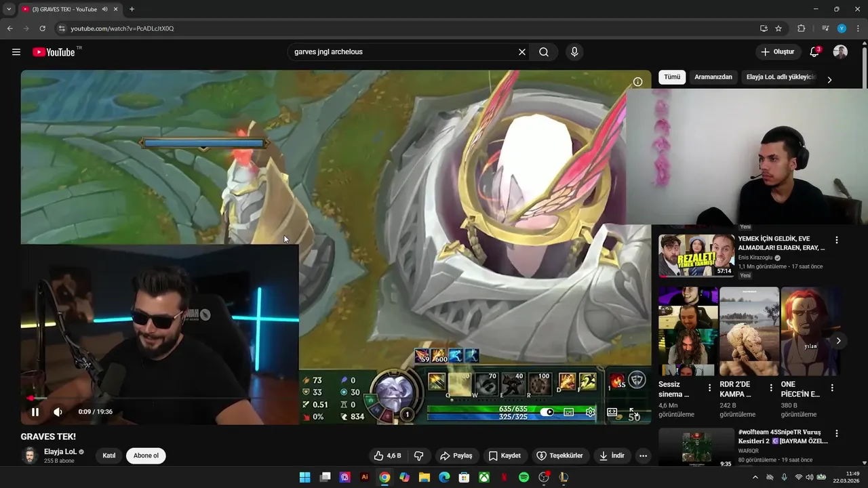Open OBS Studio from taskbar
This screenshot has width=868, height=488.
[544, 477]
